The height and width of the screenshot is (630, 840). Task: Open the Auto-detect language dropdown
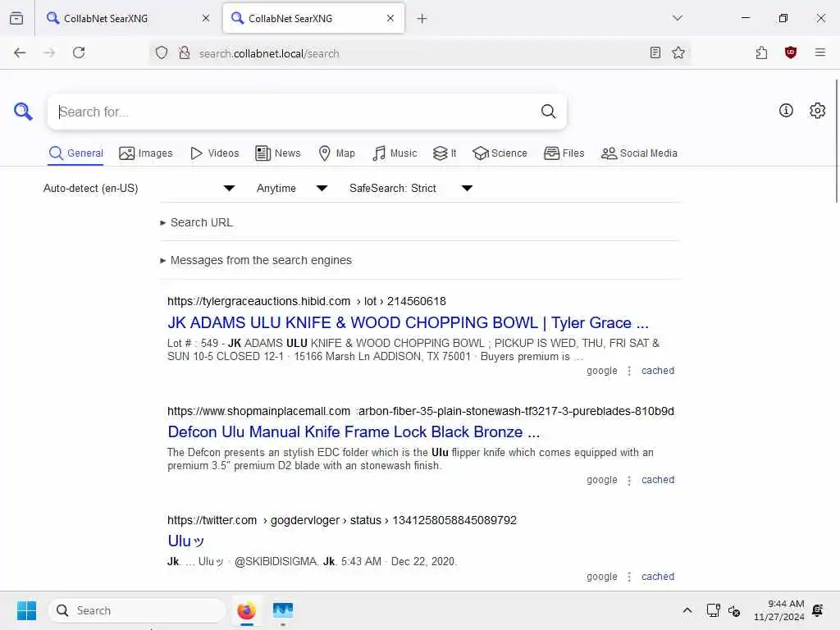(139, 188)
